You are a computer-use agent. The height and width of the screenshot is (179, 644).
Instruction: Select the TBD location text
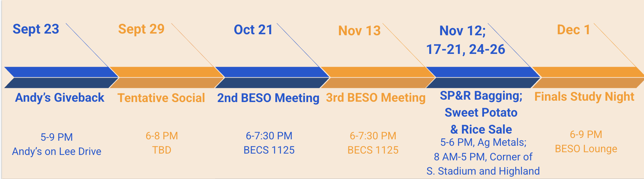[162, 150]
